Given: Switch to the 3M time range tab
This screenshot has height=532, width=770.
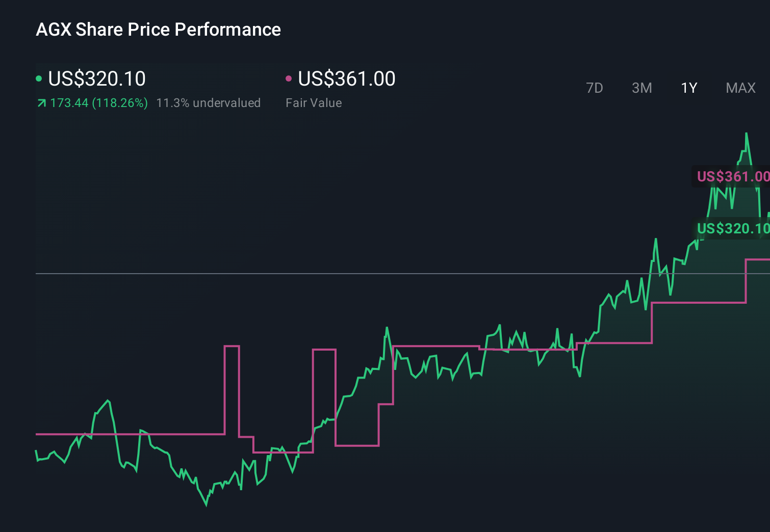Looking at the screenshot, I should (x=641, y=88).
